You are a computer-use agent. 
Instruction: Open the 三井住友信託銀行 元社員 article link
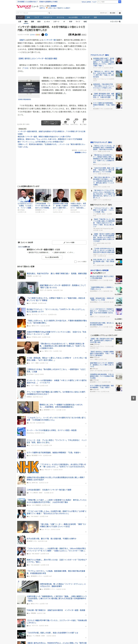pyautogui.click(x=49, y=490)
